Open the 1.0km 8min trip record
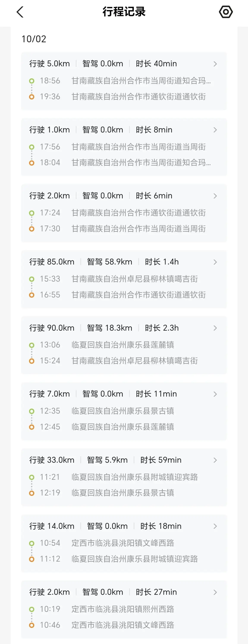Viewport: 248px width, 644px height. [x=124, y=147]
